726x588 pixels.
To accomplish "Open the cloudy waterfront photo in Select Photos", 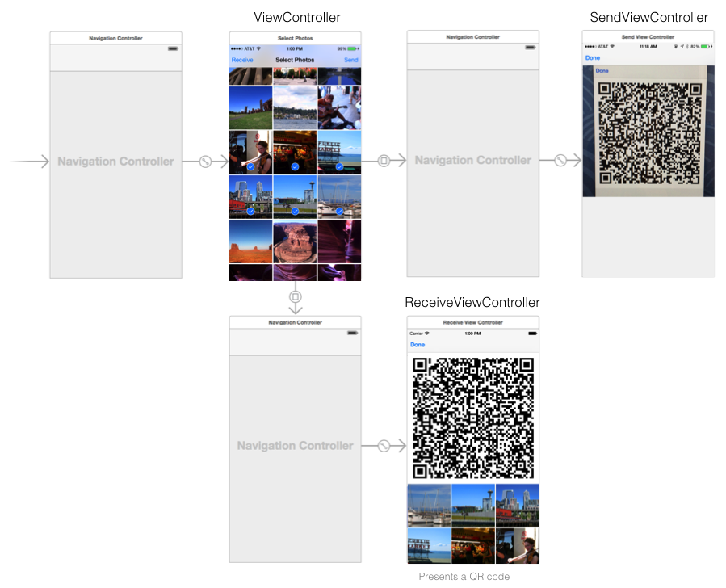I will tap(295, 107).
